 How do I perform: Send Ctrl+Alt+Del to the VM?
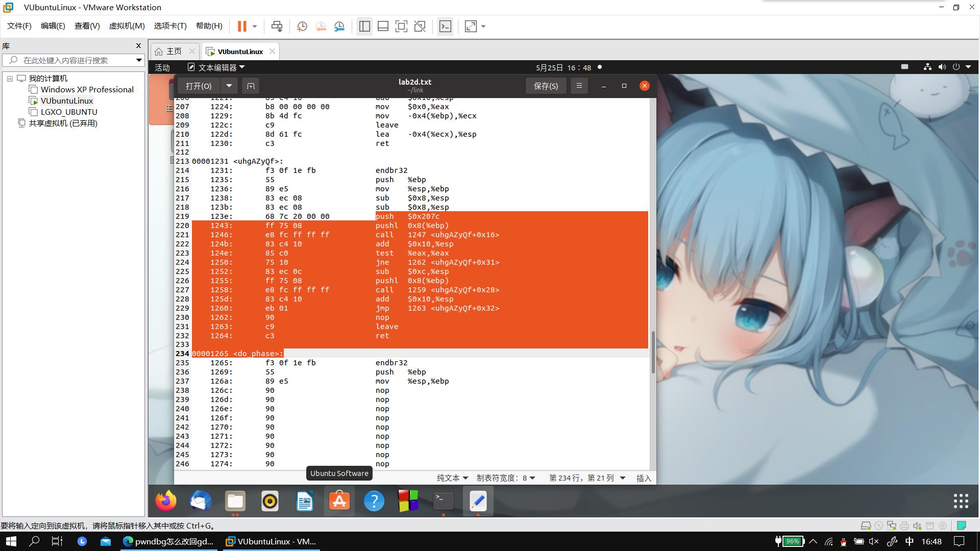tap(277, 27)
